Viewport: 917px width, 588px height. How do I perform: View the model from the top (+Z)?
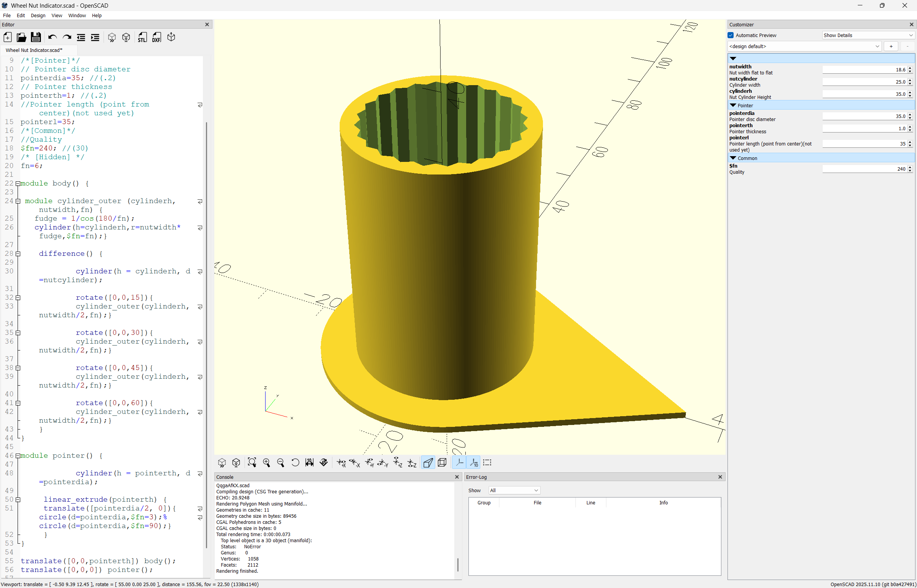[x=398, y=463]
